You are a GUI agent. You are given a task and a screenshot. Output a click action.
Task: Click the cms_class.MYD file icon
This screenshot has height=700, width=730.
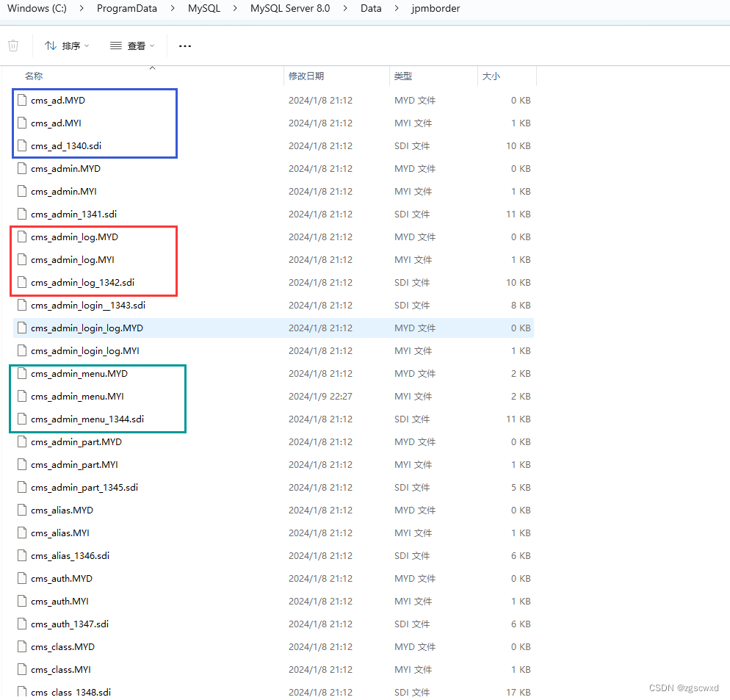pyautogui.click(x=22, y=646)
